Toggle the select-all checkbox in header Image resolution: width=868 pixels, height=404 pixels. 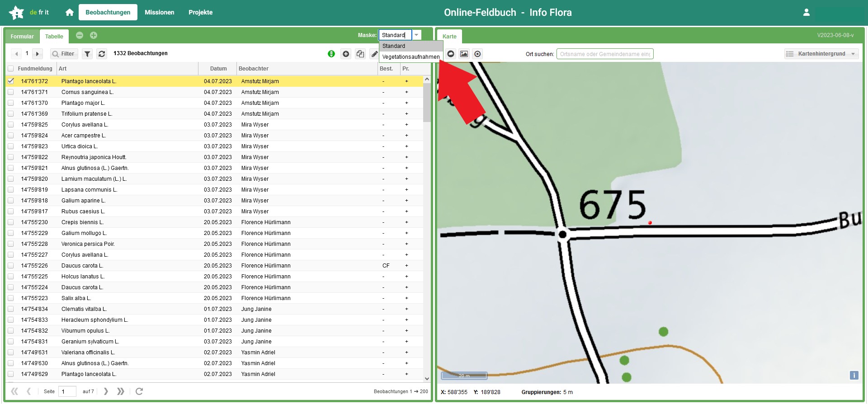11,69
